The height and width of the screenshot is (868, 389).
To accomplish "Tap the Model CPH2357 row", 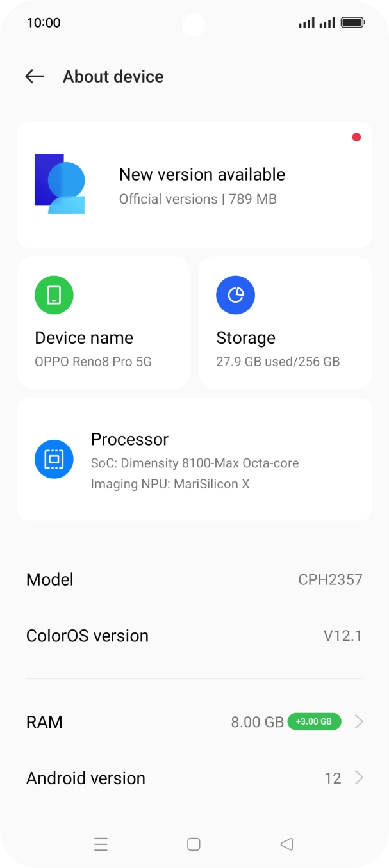I will click(194, 579).
